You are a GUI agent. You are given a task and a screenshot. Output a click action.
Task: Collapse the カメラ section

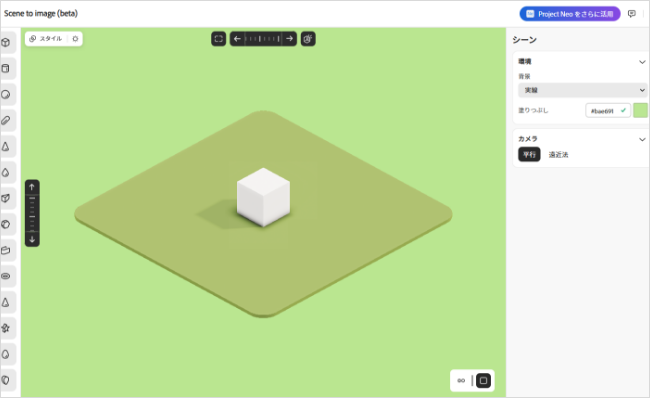tap(642, 139)
